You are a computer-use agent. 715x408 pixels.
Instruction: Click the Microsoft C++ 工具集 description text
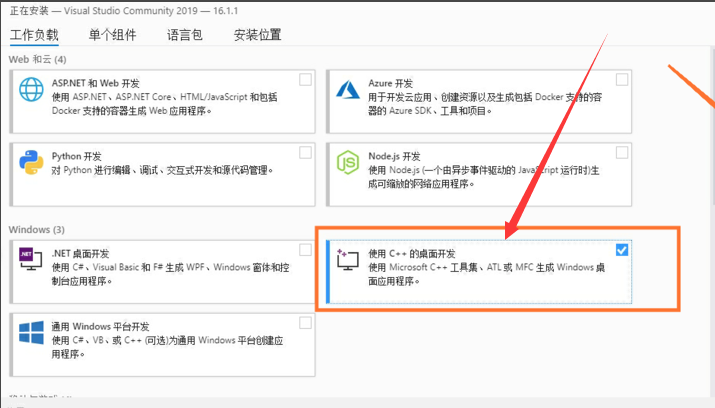pos(487,274)
